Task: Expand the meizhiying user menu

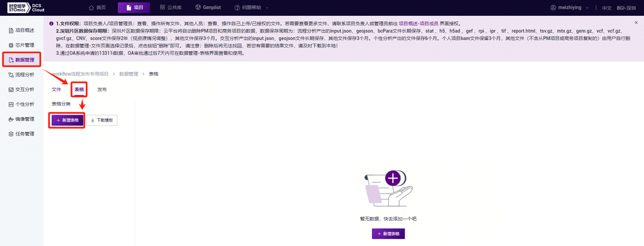Action: tap(570, 8)
